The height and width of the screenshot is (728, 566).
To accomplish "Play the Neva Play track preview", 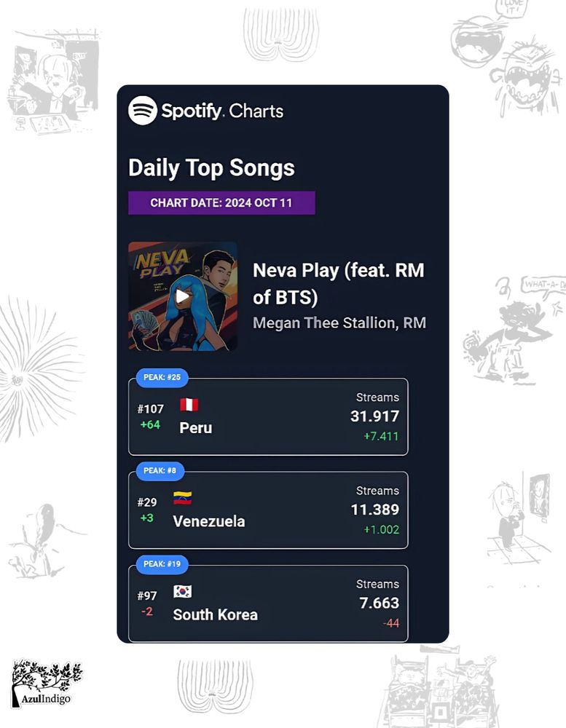I will pos(183,296).
